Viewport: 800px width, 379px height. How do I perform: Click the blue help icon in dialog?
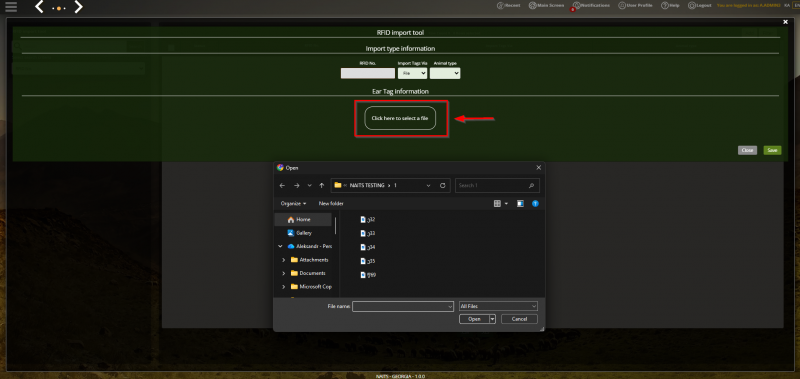coord(535,204)
